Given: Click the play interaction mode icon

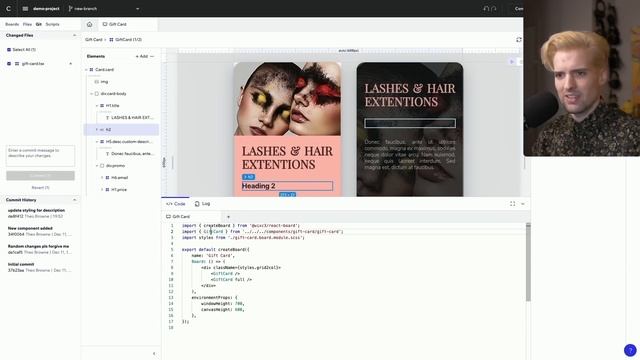Looking at the screenshot, I should (x=511, y=62).
